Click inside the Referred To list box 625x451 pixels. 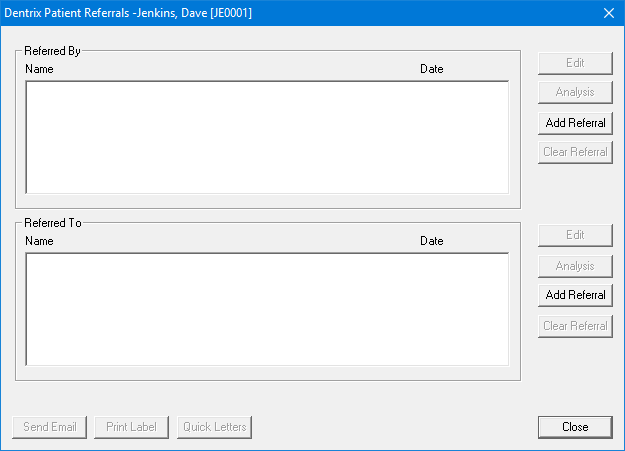266,309
